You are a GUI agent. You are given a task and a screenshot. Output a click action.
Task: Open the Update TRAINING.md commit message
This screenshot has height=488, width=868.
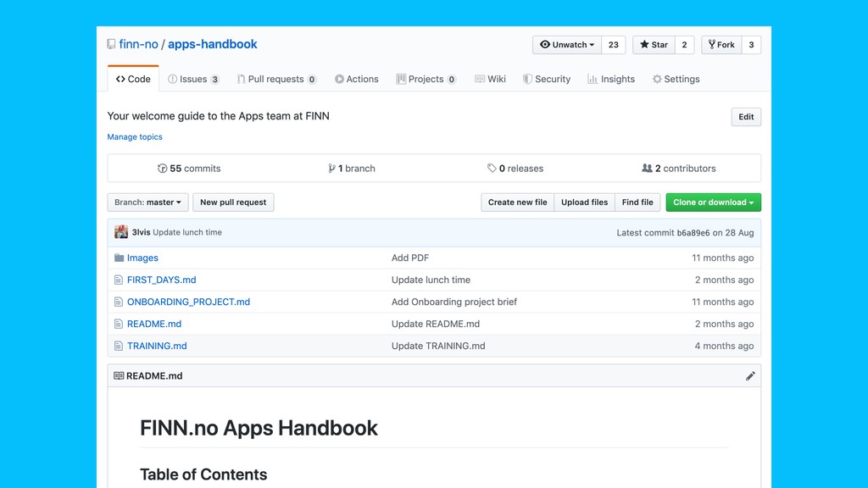[x=438, y=346]
